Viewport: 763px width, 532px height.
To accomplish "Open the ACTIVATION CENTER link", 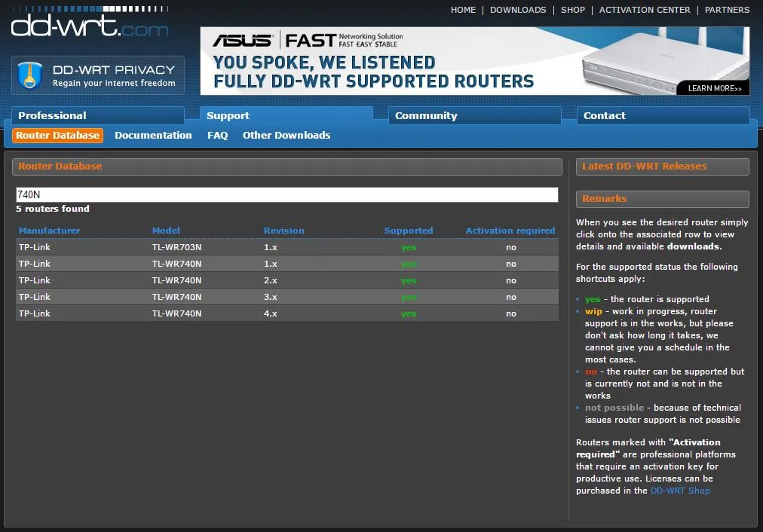I will [645, 10].
